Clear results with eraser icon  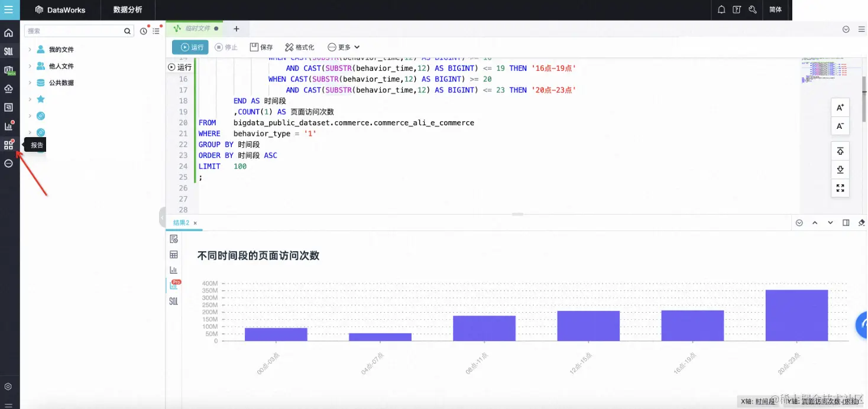tap(861, 223)
